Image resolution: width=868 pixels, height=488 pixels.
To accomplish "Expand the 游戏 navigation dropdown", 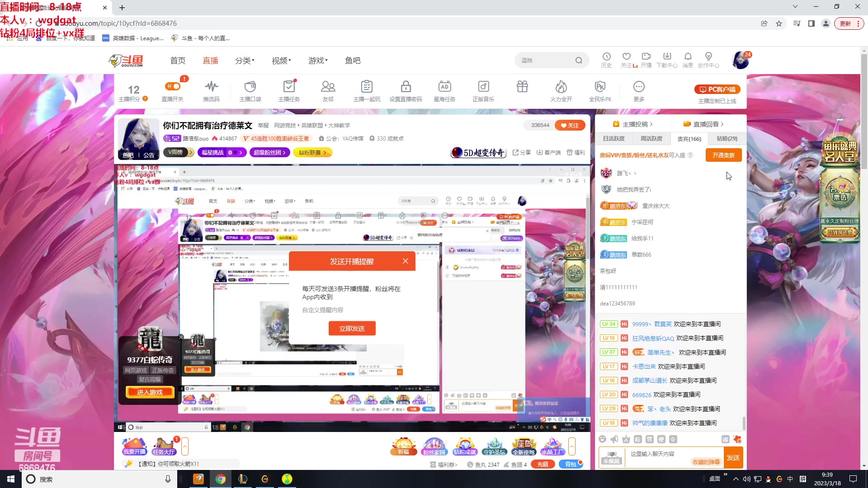I will (x=318, y=60).
